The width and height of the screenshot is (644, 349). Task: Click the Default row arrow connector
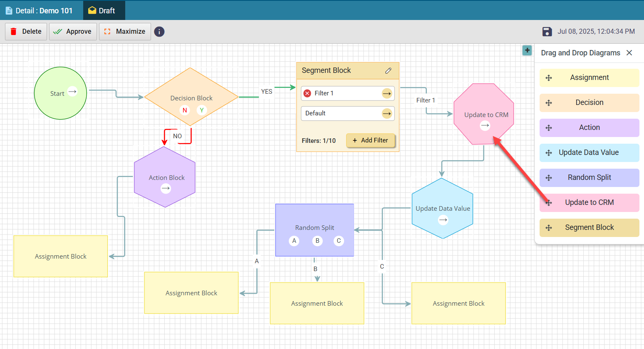[387, 113]
